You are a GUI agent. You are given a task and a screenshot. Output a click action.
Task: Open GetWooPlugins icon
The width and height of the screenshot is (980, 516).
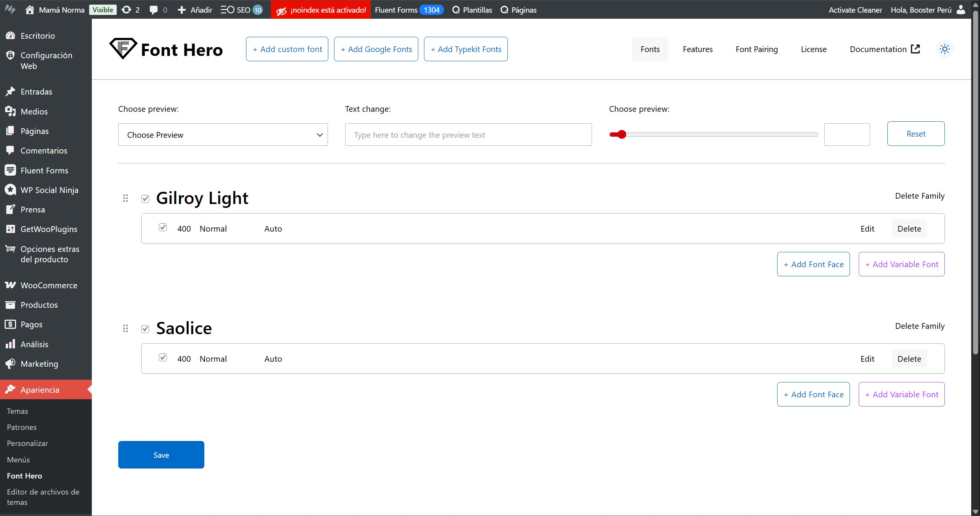coord(10,229)
